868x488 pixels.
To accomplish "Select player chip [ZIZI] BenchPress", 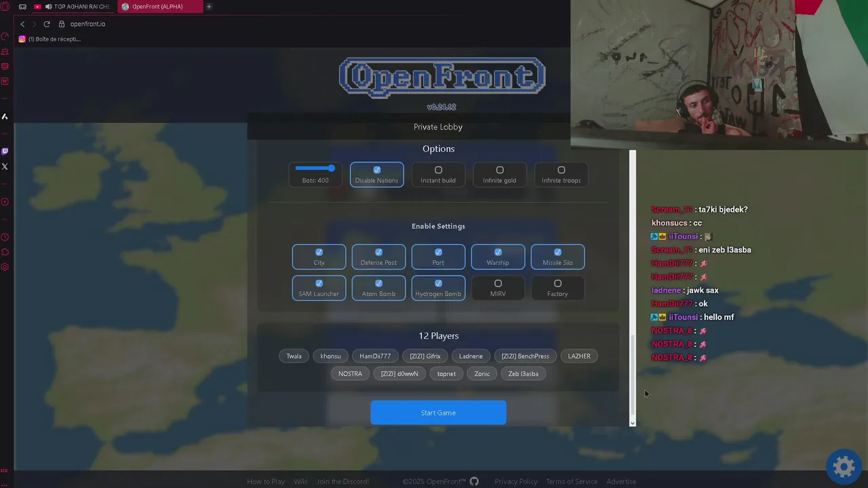I will [x=526, y=356].
